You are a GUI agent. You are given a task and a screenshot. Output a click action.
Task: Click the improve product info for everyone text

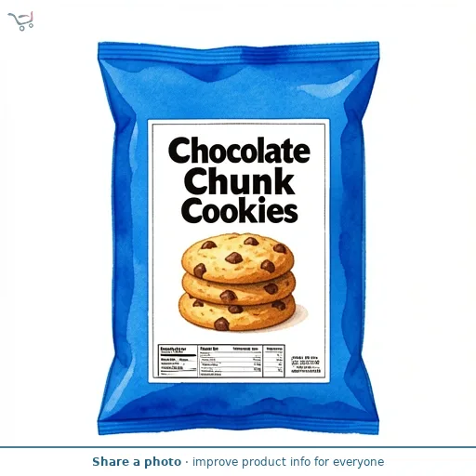click(288, 462)
